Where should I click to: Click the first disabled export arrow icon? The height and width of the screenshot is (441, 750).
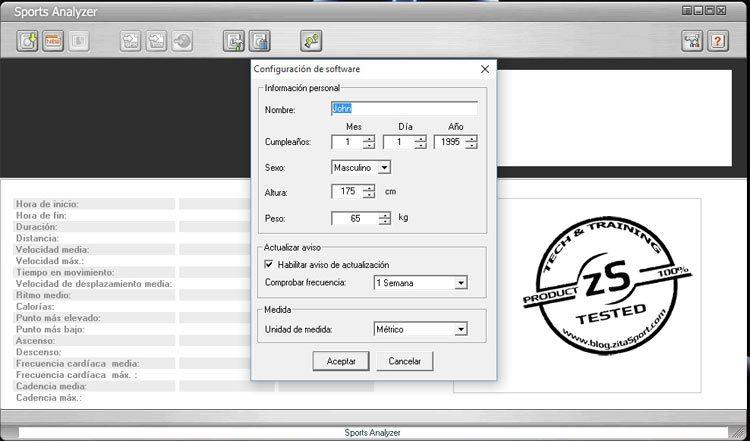131,41
